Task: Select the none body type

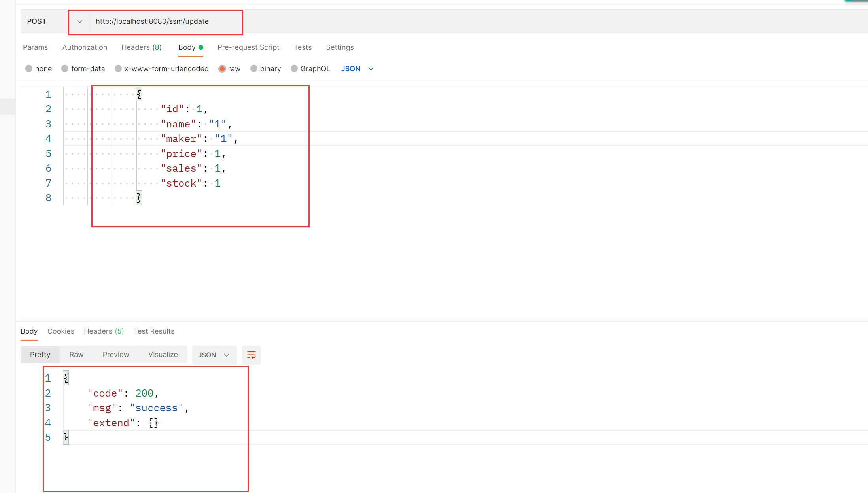Action: coord(38,69)
